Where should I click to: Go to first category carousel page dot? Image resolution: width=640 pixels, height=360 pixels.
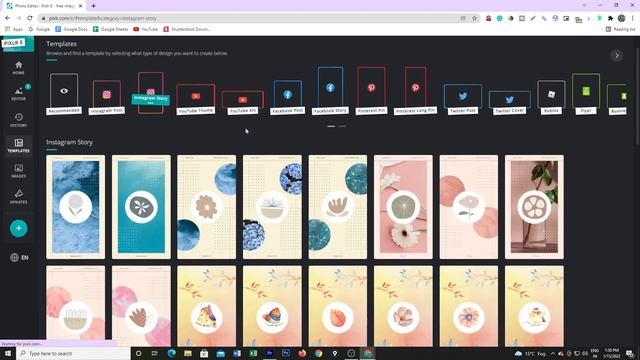(x=331, y=126)
